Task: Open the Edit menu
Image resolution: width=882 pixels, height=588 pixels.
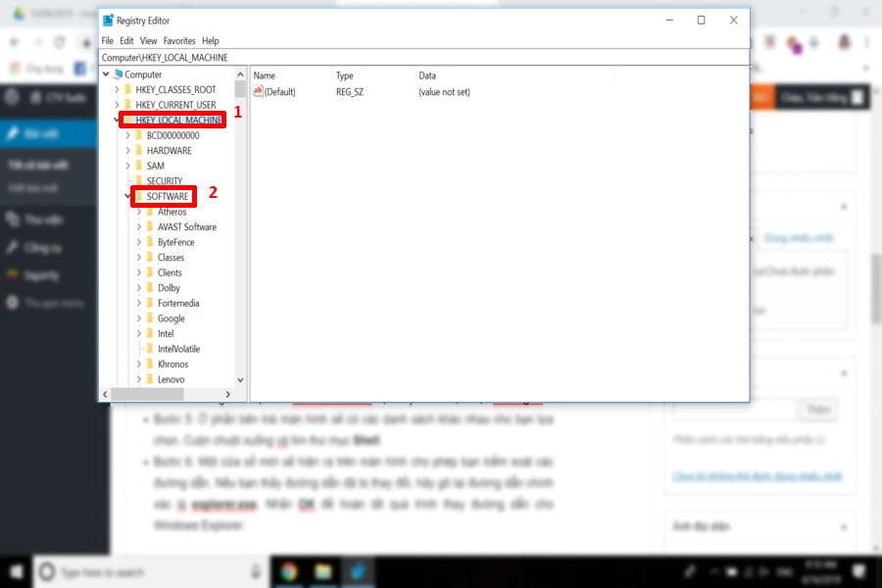Action: pos(126,41)
